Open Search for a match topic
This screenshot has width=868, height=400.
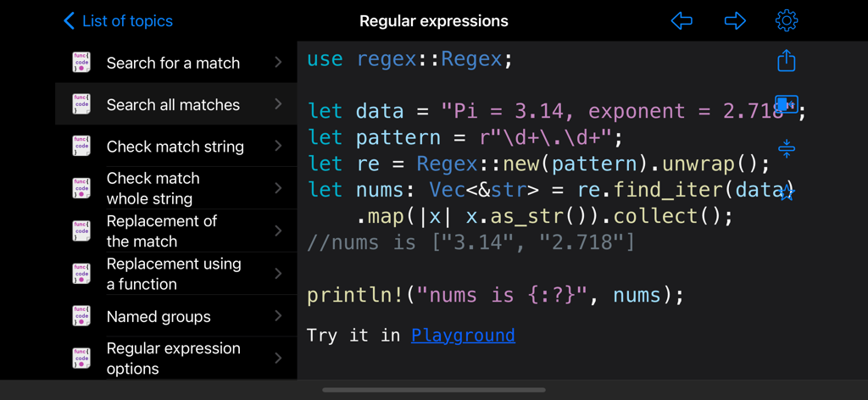point(176,63)
